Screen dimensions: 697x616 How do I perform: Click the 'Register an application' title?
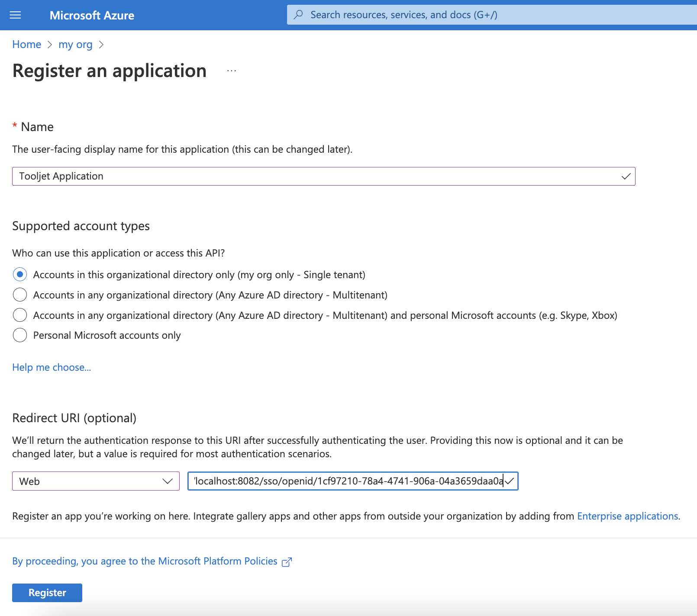pos(110,71)
